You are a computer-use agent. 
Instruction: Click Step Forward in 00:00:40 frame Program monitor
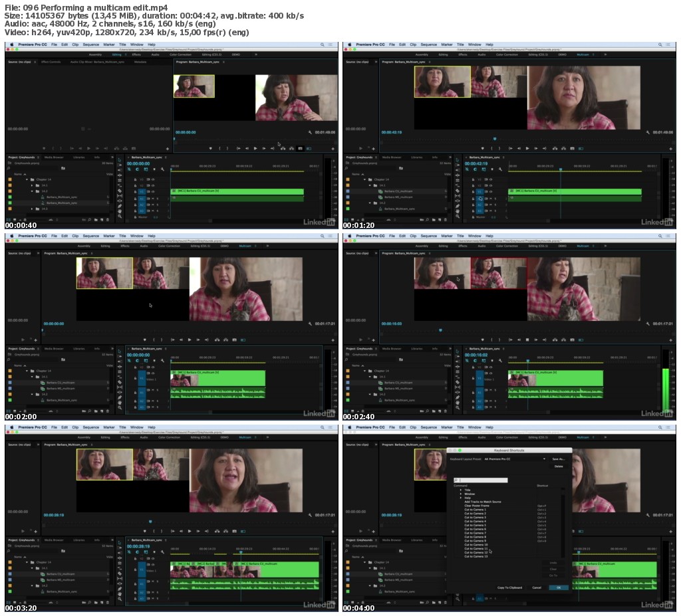[263, 148]
